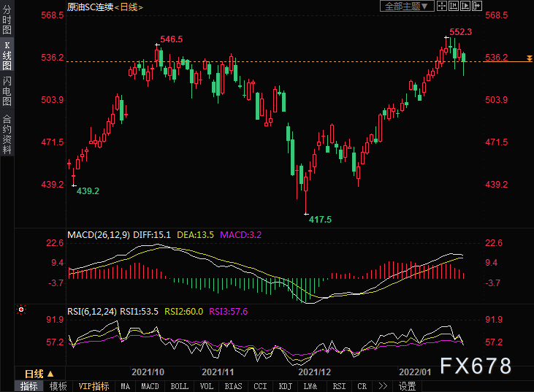Select the 指标 bottom tab
Screen dimensions: 534x392
pos(29,386)
